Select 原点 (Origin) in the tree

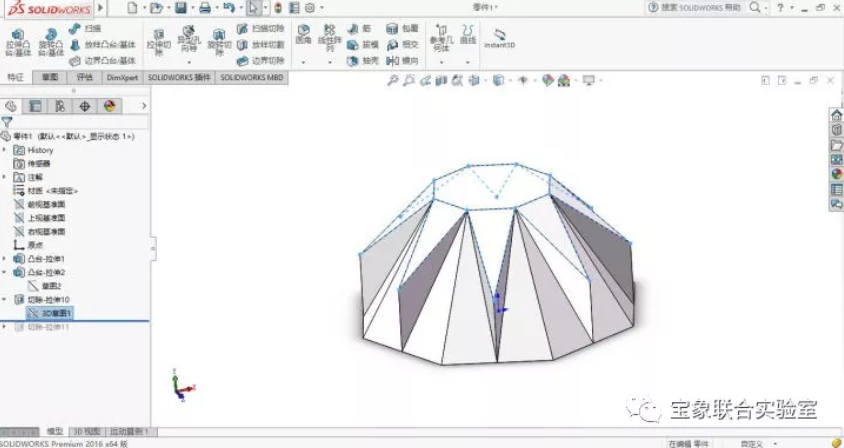(29, 245)
